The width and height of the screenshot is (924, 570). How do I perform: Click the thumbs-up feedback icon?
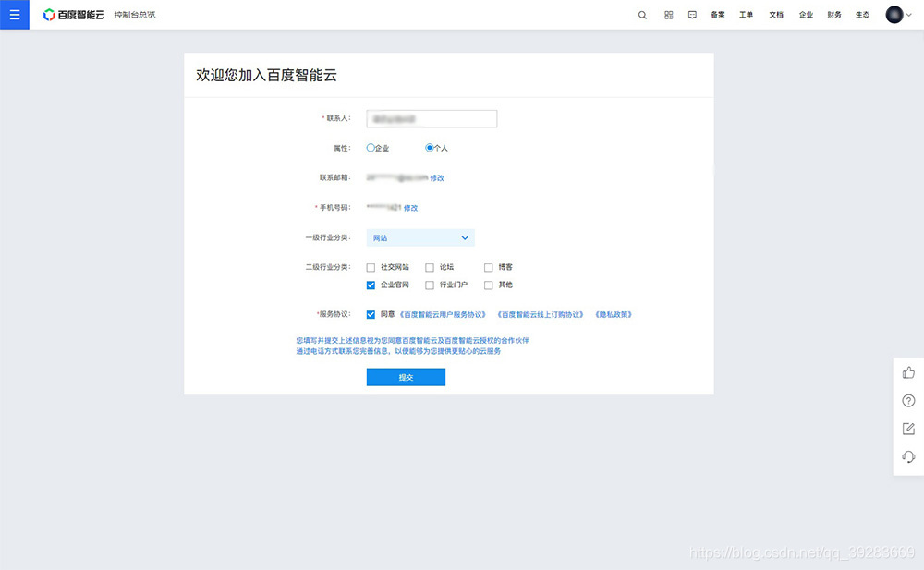pos(908,372)
